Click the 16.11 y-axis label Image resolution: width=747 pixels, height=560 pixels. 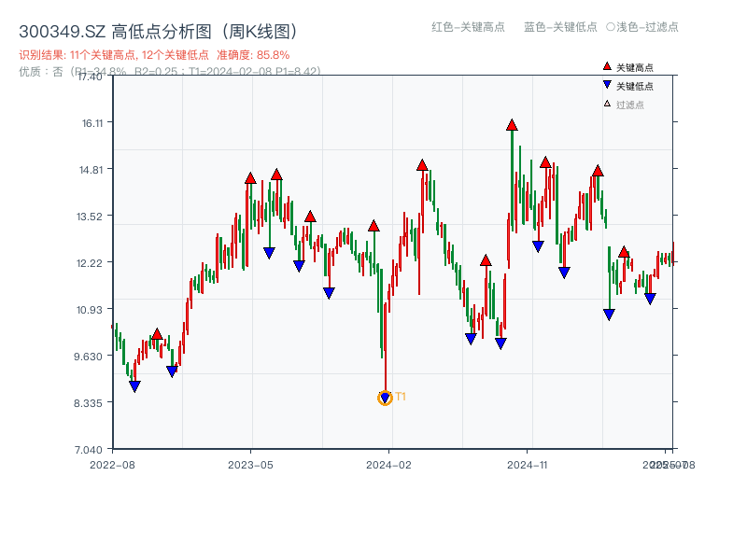point(92,123)
